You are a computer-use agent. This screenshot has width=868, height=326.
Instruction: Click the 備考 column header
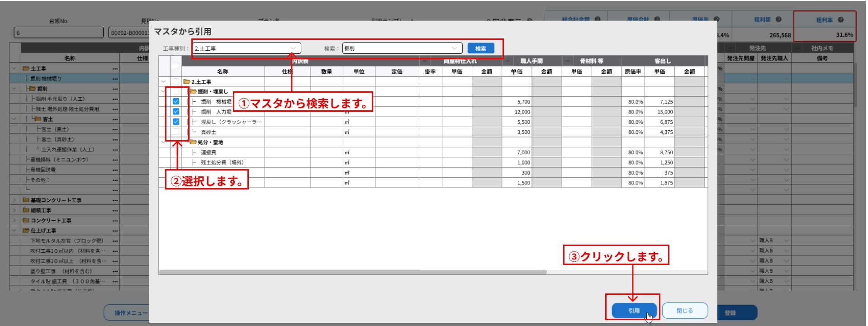pos(822,58)
